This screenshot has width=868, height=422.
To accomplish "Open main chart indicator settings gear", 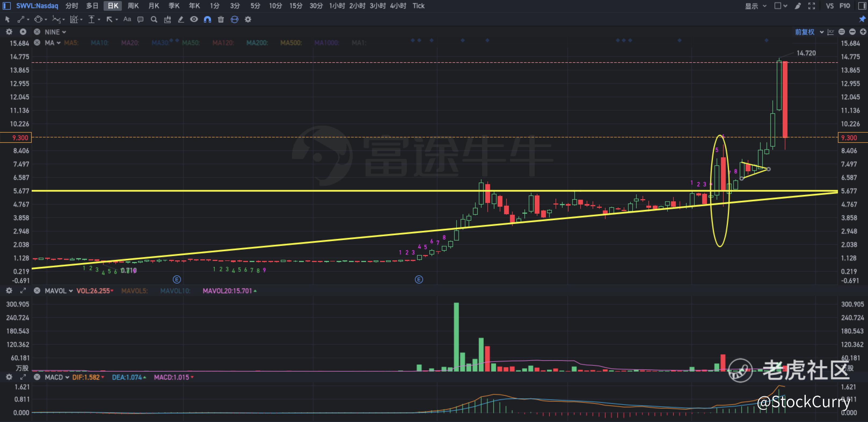I will click(9, 32).
